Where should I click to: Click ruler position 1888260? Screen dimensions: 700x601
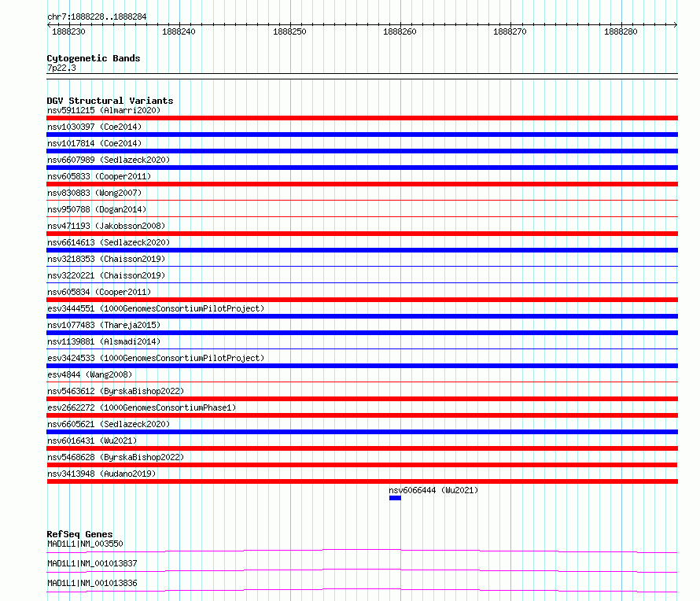400,31
